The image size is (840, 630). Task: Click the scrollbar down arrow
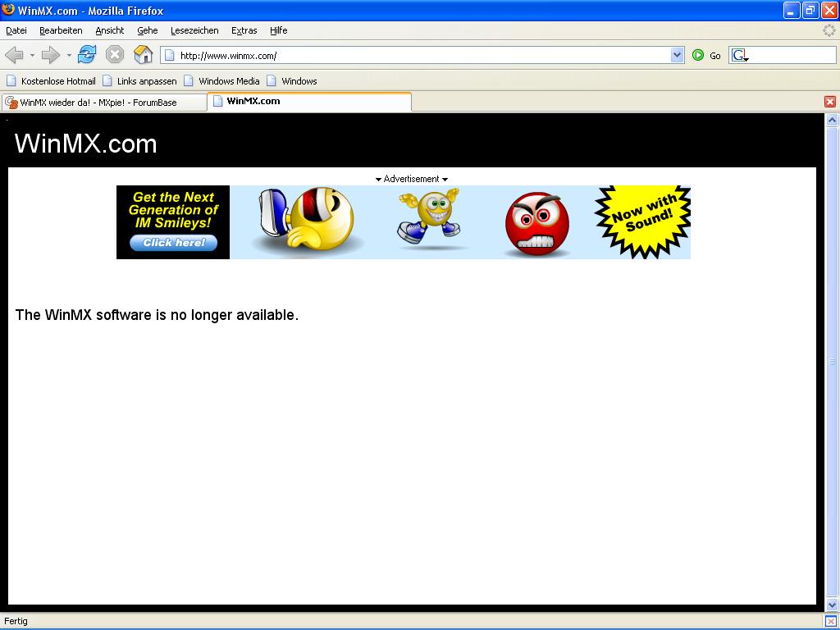(832, 605)
